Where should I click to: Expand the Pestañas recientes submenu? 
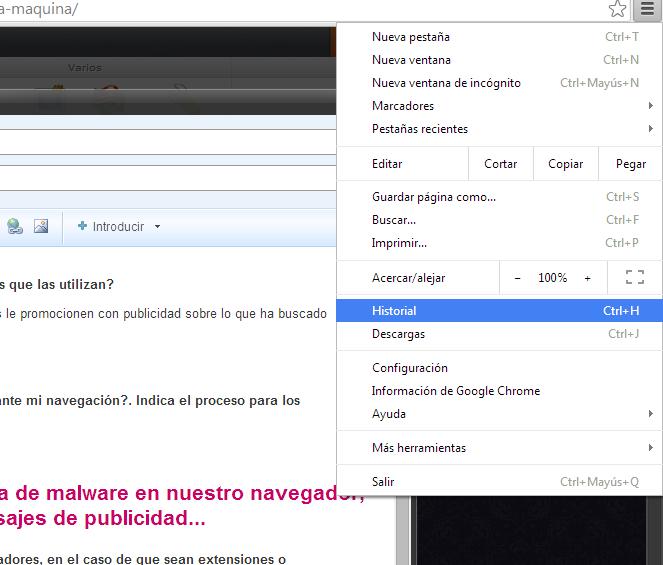click(499, 129)
